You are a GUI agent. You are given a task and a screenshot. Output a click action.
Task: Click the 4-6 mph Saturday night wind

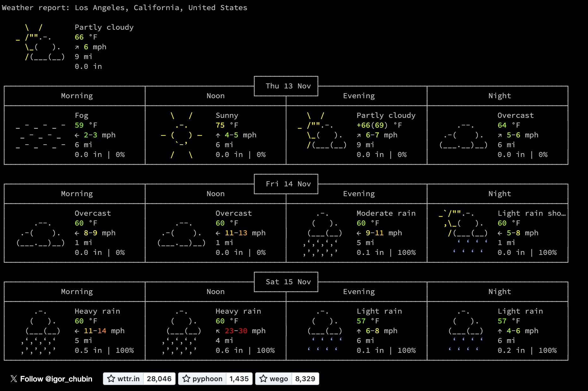pyautogui.click(x=518, y=331)
